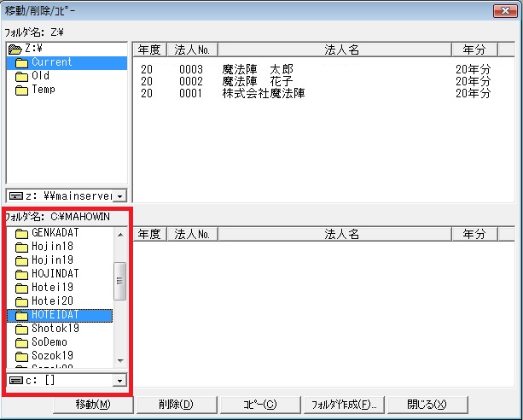Select the GENKADAT folder icon
Viewport: 523px width, 420px height.
(x=22, y=233)
